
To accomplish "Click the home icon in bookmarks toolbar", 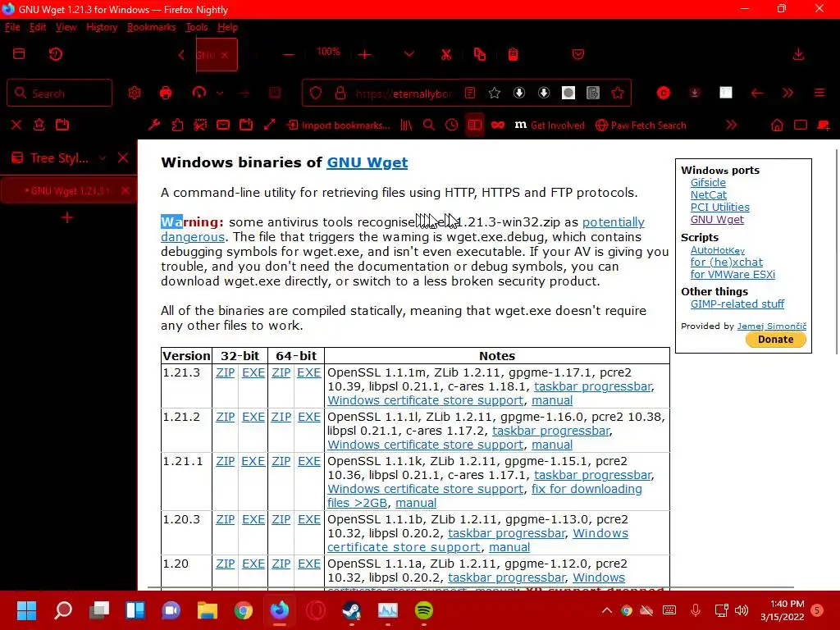I will point(777,125).
